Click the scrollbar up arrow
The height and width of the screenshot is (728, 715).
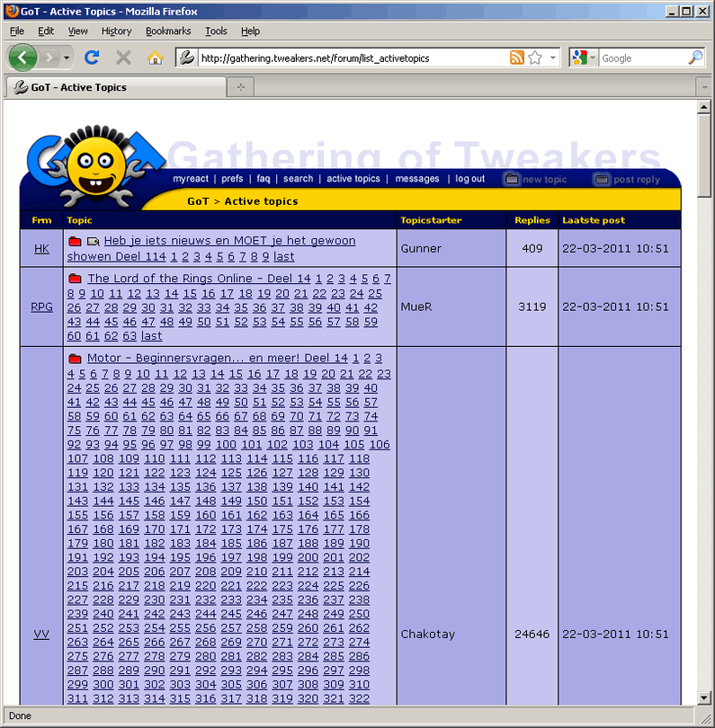[704, 107]
